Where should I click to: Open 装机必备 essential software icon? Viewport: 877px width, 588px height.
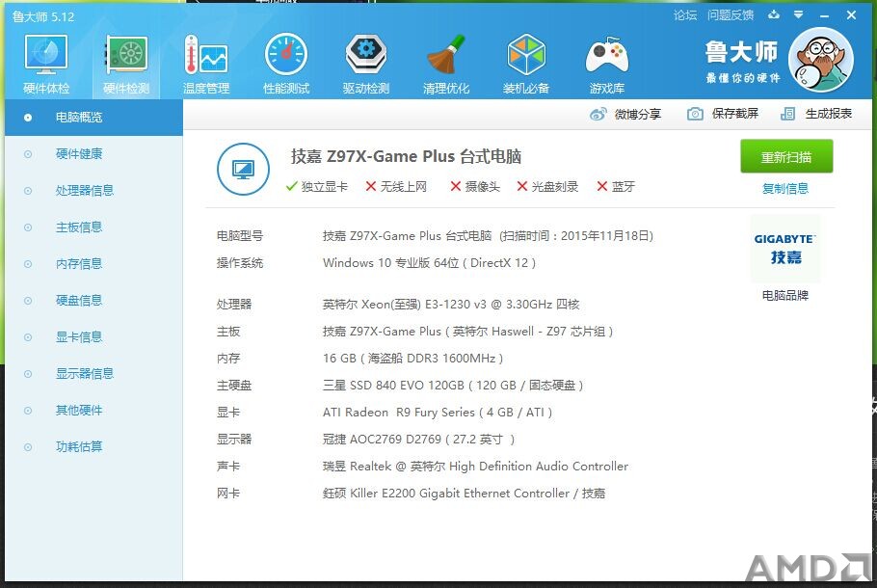[526, 54]
